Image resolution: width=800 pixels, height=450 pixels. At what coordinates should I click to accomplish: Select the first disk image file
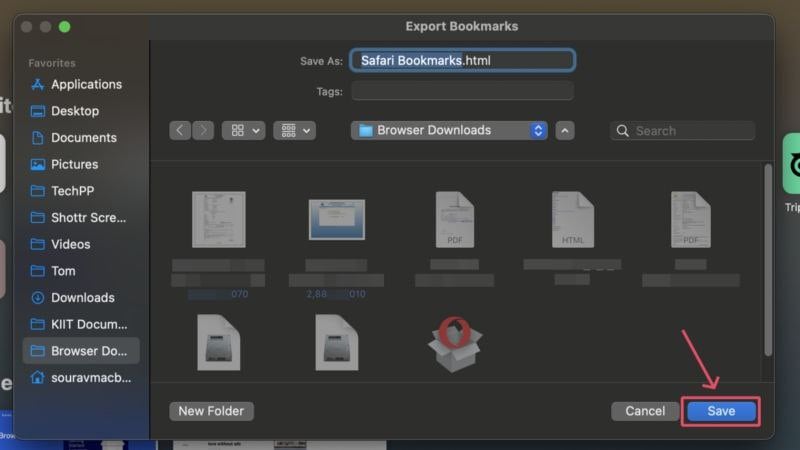click(218, 342)
